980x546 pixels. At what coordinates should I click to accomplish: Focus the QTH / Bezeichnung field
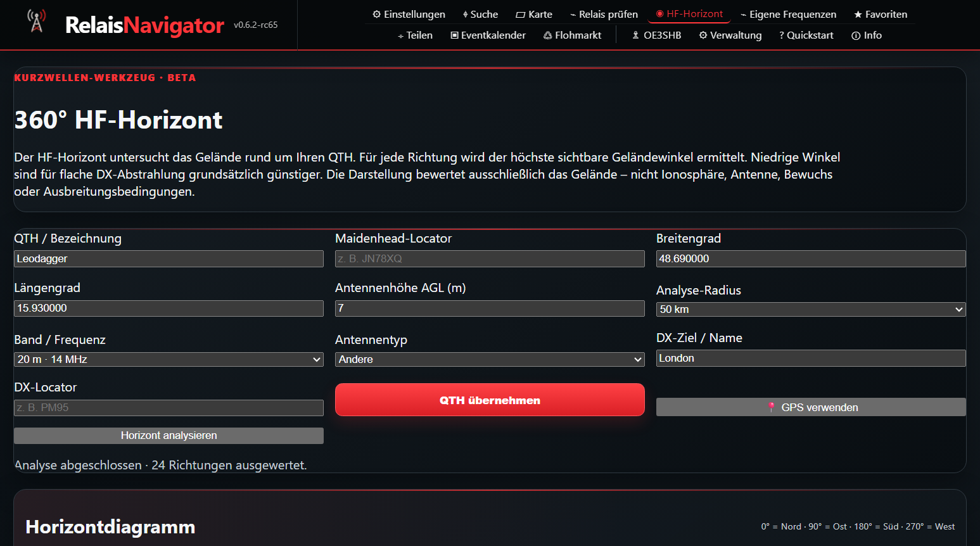coord(169,258)
